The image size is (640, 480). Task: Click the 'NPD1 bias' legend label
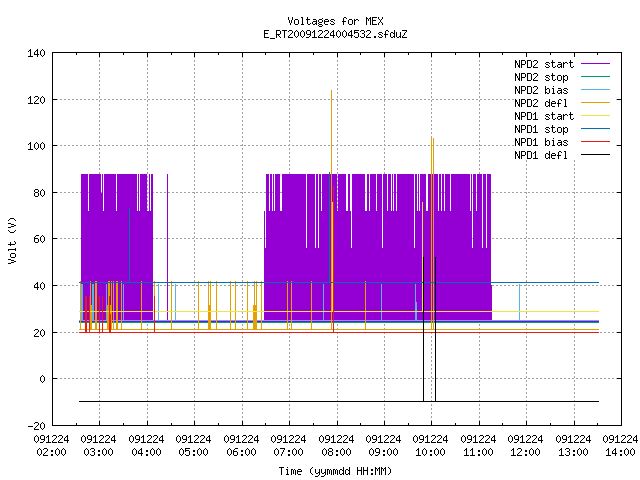pyautogui.click(x=541, y=142)
